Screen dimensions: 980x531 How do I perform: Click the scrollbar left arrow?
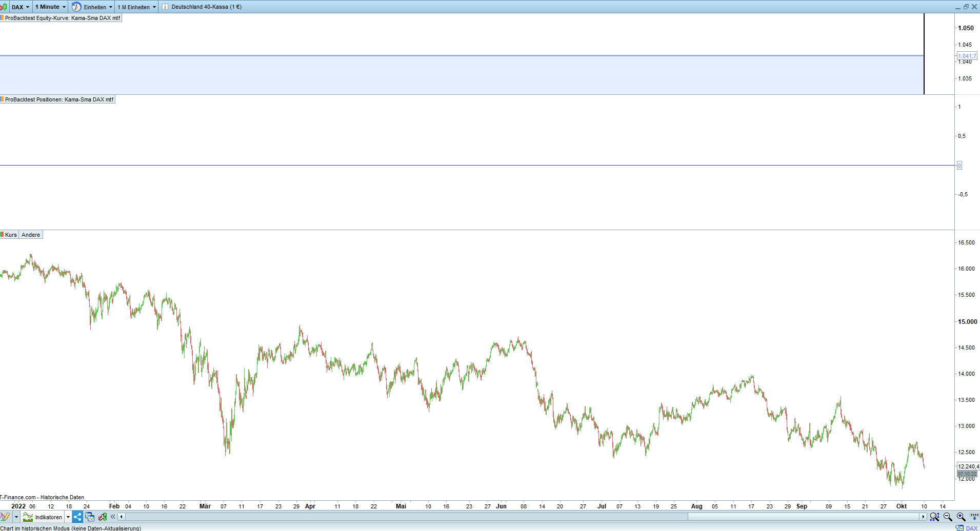(121, 517)
